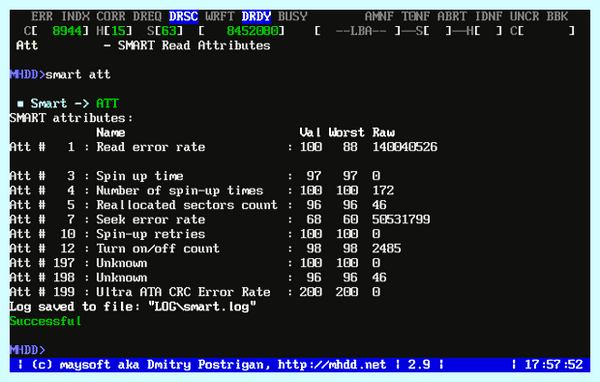The image size is (600, 382).
Task: Click the highlighted DRDY flag
Action: pyautogui.click(x=256, y=16)
